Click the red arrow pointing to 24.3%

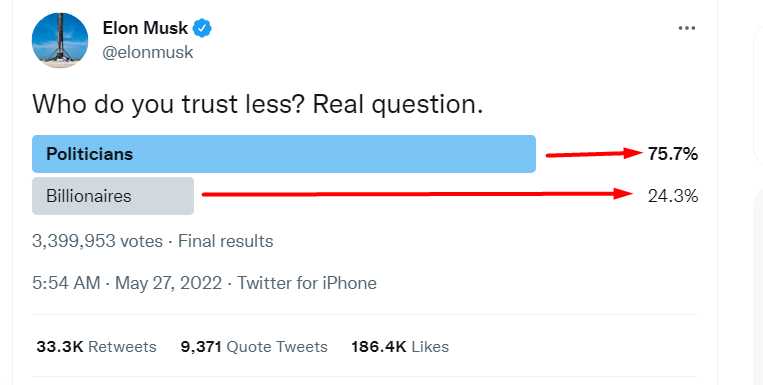417,194
